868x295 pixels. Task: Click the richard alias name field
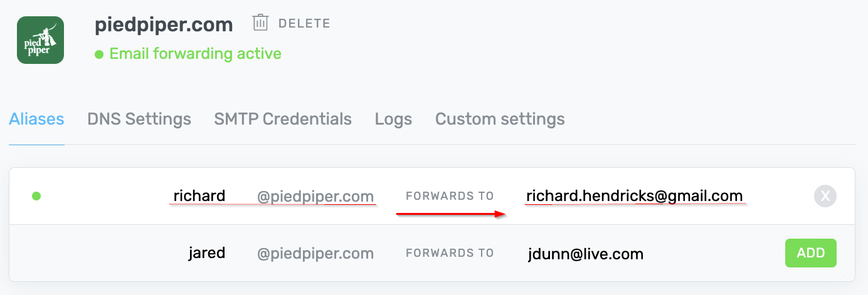pos(199,196)
